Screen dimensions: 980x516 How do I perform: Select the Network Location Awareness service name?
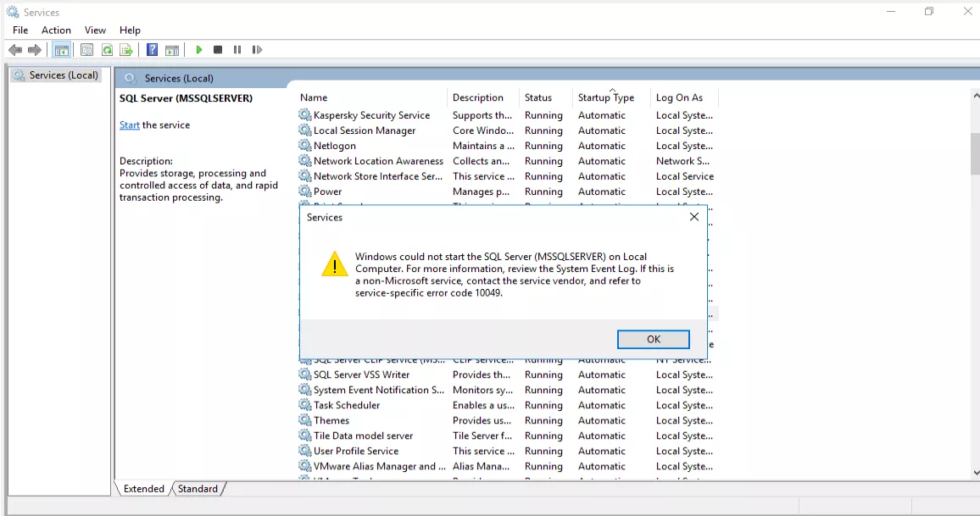point(378,160)
